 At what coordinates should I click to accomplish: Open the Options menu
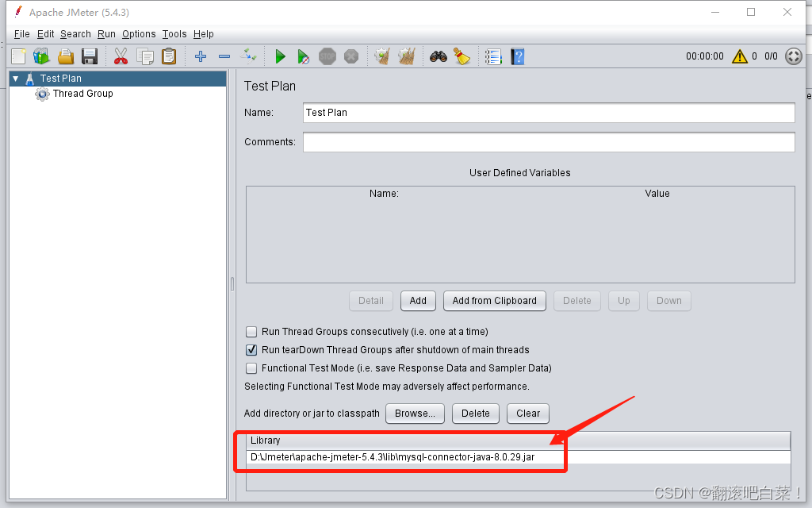(x=139, y=33)
